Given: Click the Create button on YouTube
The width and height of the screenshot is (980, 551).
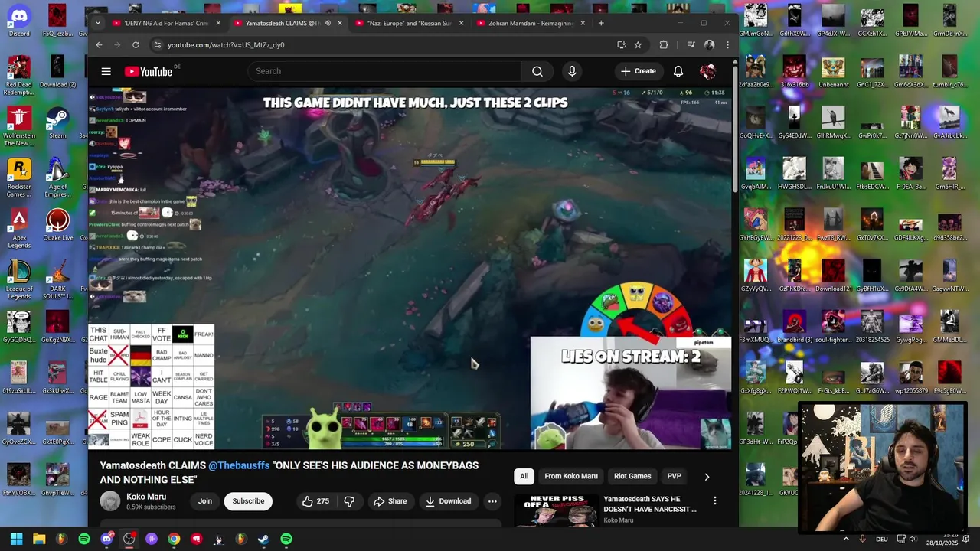Looking at the screenshot, I should [638, 71].
